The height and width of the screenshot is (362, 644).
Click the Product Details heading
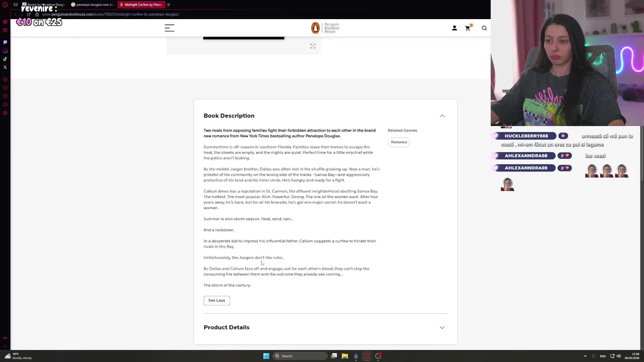tap(226, 327)
